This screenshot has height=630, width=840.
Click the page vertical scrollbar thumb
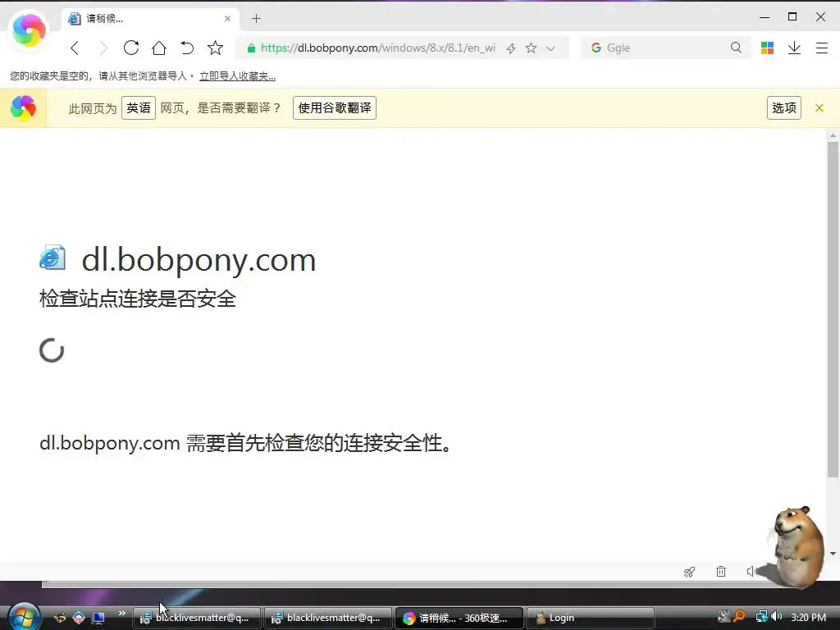(833, 309)
